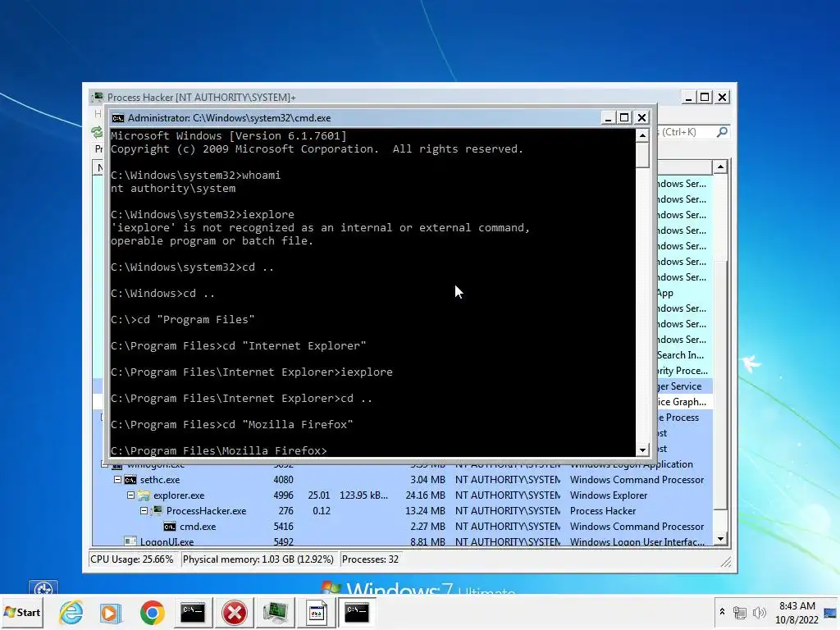Viewport: 840px width, 630px height.
Task: Open the volume speaker tray icon
Action: click(759, 612)
